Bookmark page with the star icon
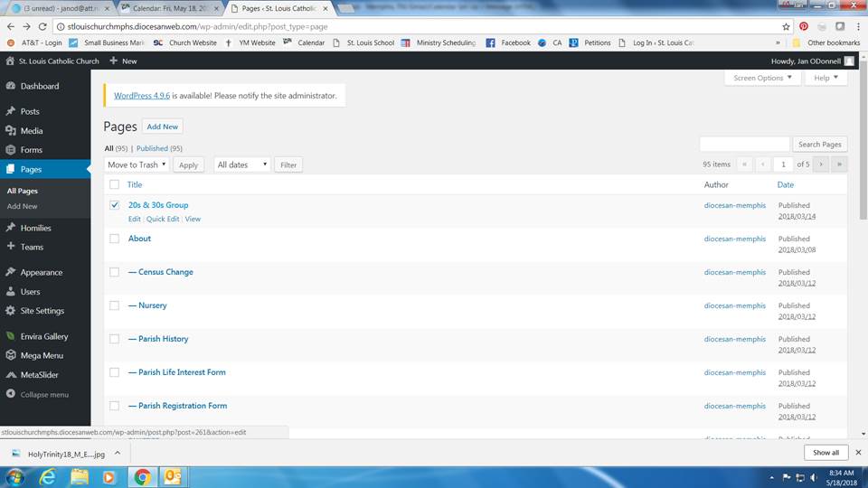This screenshot has height=488, width=868. (786, 26)
